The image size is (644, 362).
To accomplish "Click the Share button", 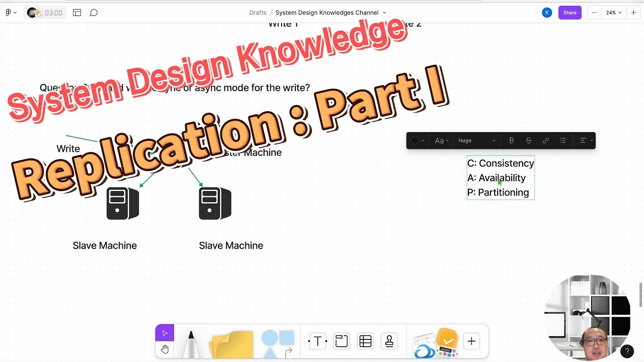I will tap(570, 13).
